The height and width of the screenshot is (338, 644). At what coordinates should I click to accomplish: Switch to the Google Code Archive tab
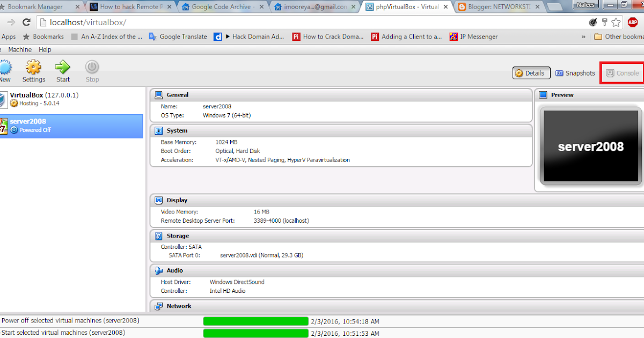[x=224, y=7]
